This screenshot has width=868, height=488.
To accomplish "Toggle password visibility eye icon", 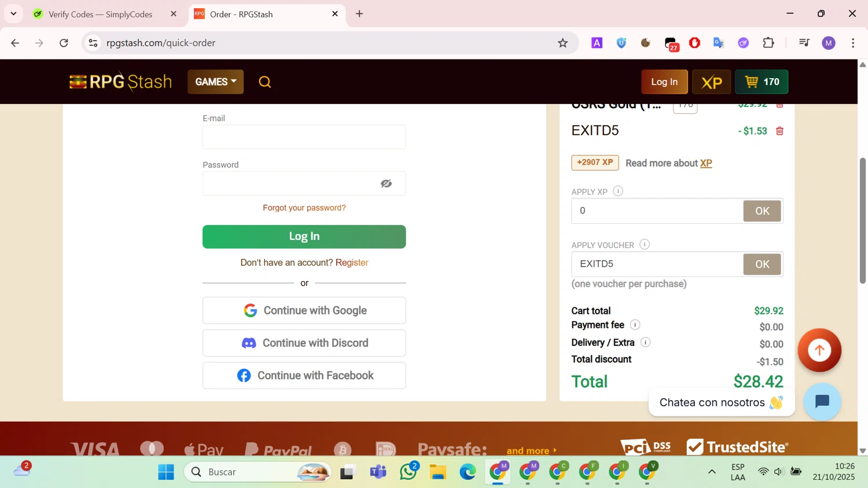I will 386,184.
